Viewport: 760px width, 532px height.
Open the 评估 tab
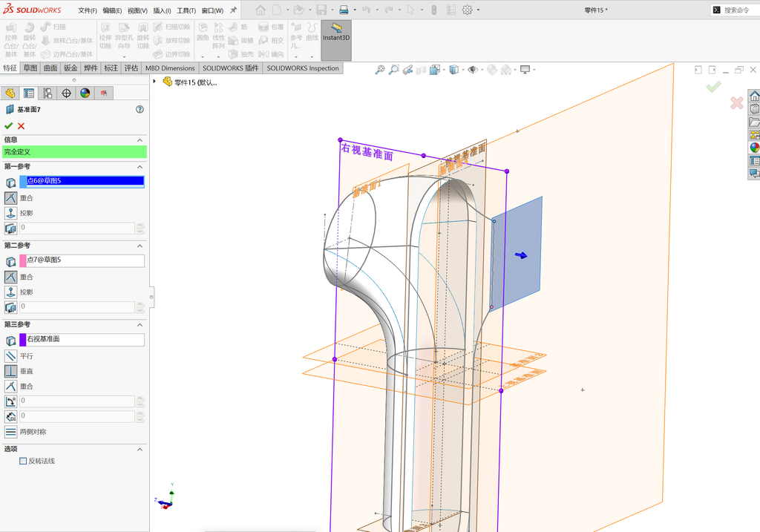coord(131,68)
